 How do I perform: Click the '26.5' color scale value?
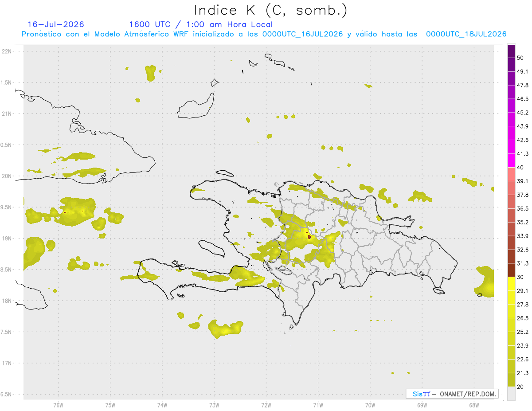click(x=522, y=318)
